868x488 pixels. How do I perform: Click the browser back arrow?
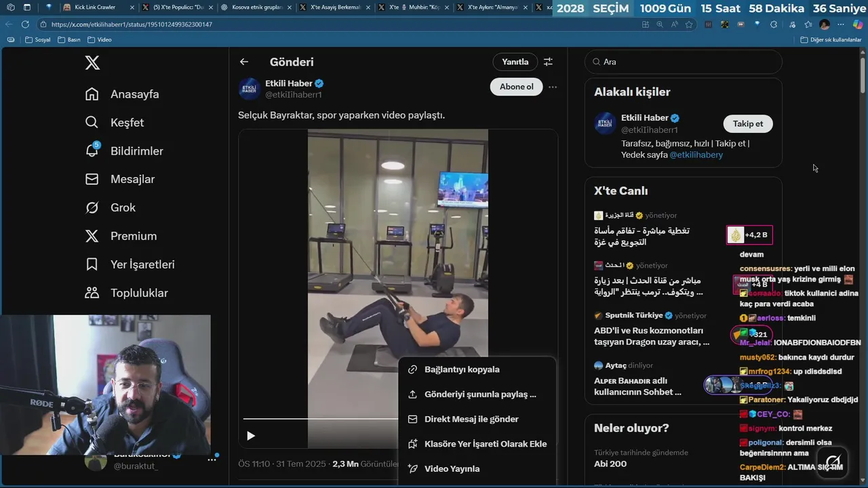9,24
